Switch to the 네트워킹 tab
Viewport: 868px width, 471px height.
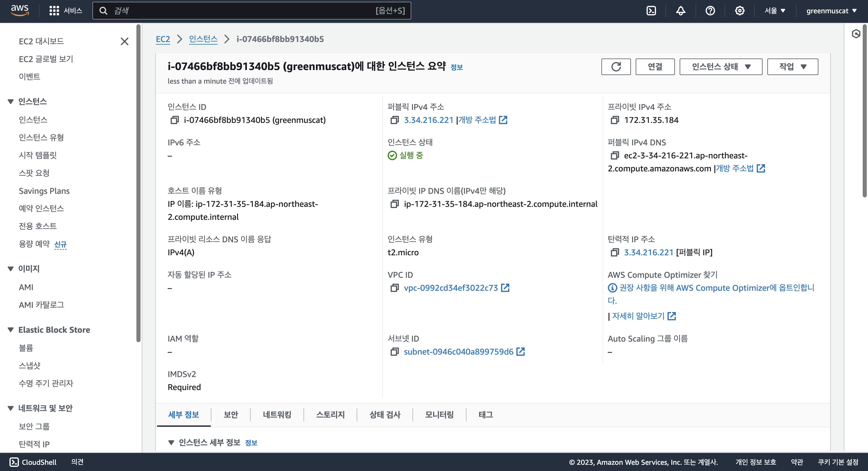(x=277, y=414)
